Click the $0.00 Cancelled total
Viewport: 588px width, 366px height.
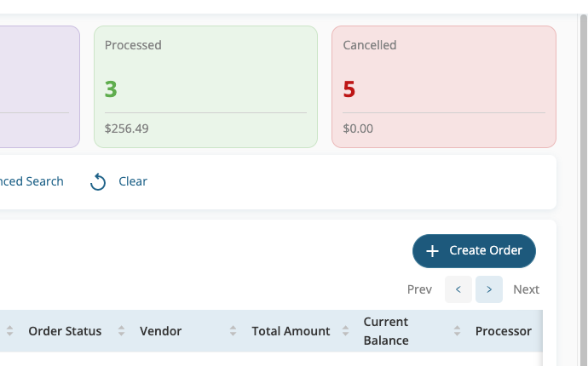click(358, 129)
